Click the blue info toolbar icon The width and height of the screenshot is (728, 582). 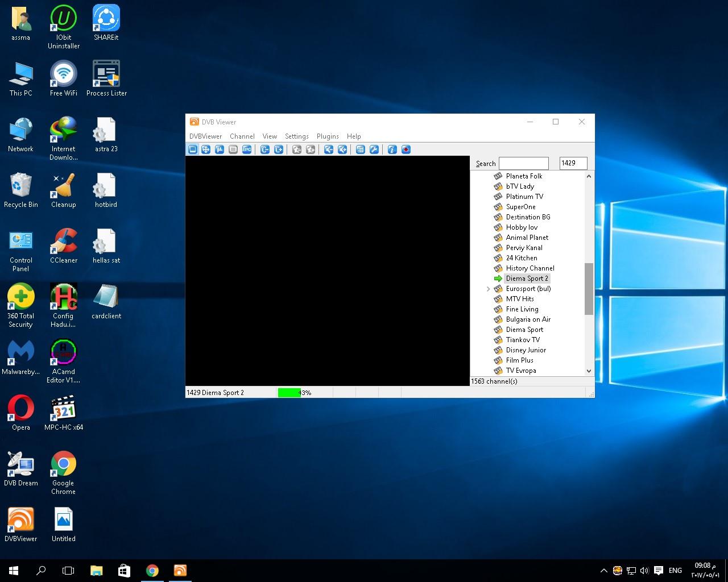pyautogui.click(x=392, y=149)
